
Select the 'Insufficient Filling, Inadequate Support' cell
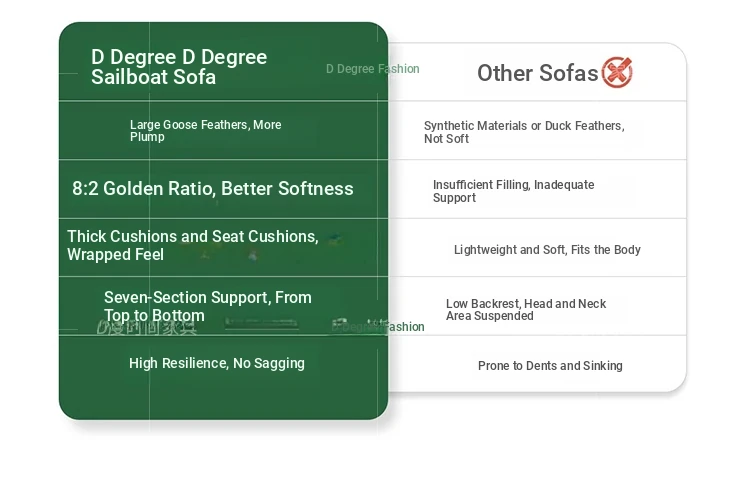coord(513,191)
